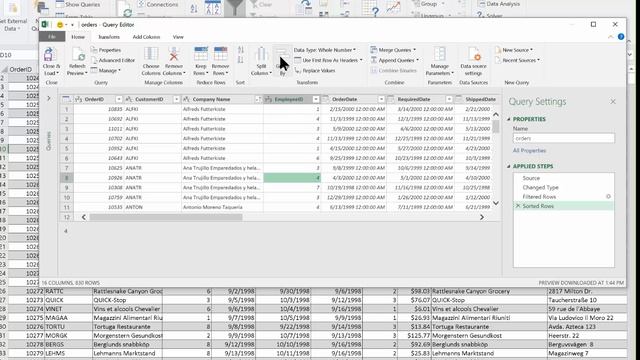Switch to the View tab
Image resolution: width=640 pixels, height=360 pixels.
(178, 37)
